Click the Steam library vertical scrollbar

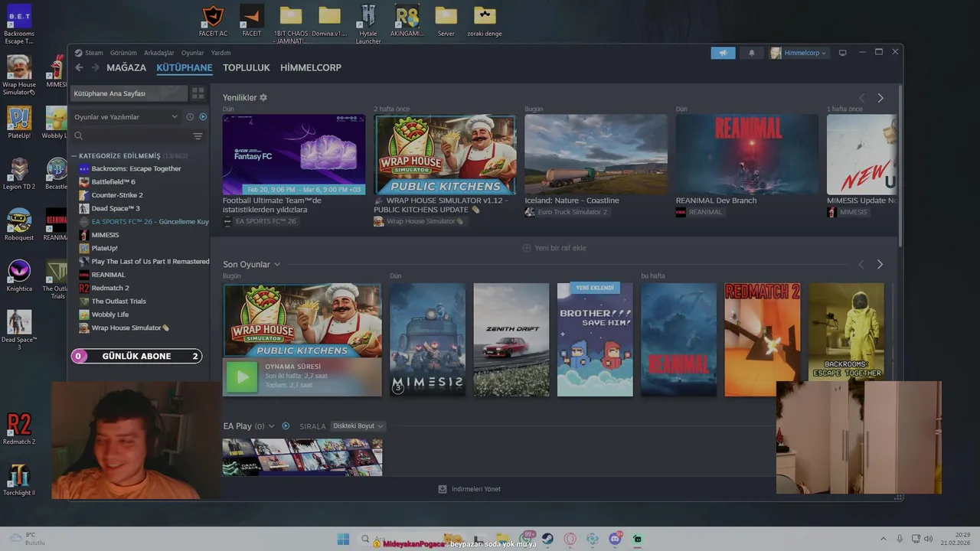(900, 165)
